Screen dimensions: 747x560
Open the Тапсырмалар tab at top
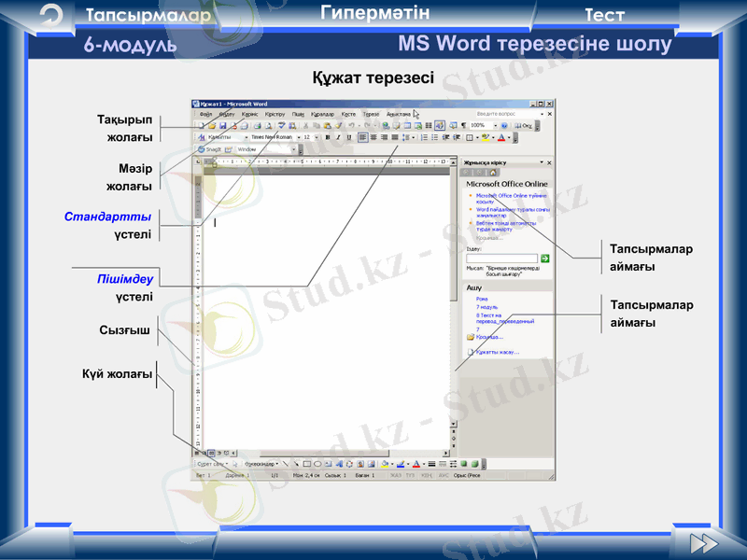tap(148, 16)
